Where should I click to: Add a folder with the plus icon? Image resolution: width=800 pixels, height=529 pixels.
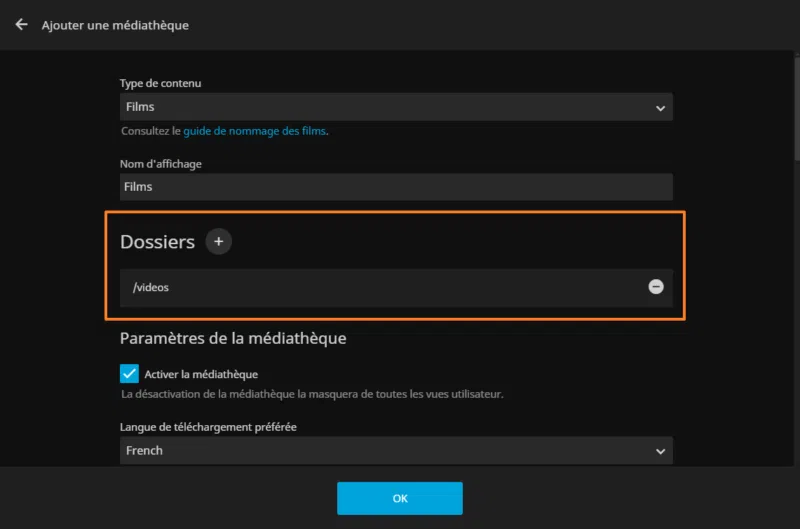(218, 241)
